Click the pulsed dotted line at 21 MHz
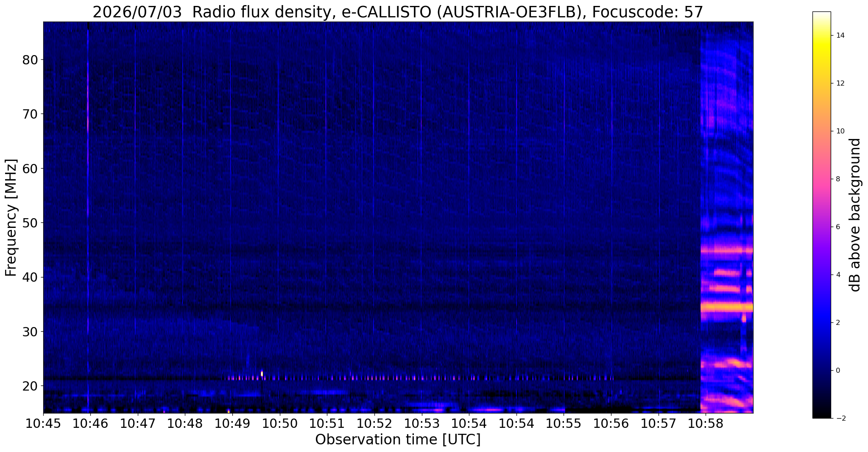This screenshot has height=452, width=868. pyautogui.click(x=420, y=377)
